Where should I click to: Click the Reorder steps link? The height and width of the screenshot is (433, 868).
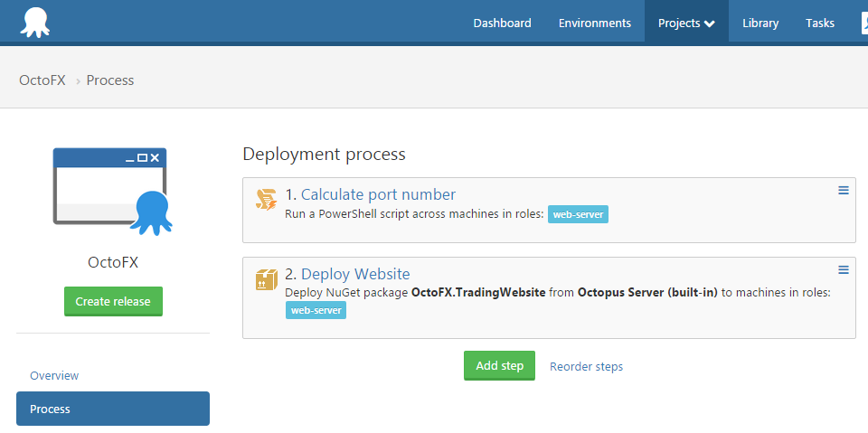586,366
